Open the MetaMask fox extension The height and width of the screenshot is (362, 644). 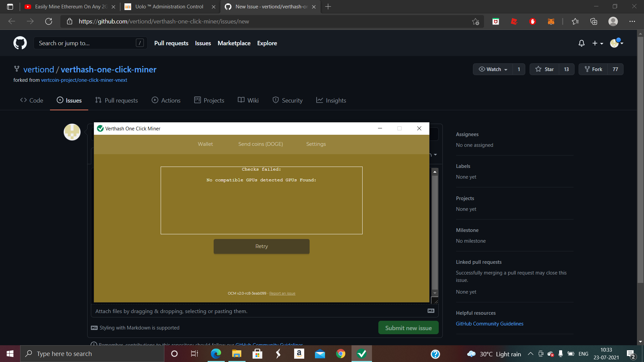[551, 21]
